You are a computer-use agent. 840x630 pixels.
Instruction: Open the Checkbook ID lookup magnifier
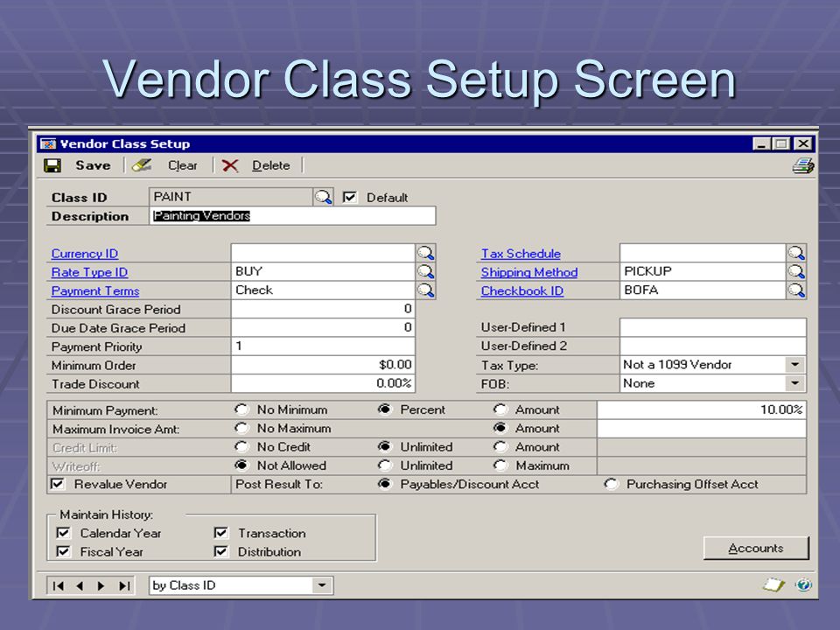pos(796,290)
